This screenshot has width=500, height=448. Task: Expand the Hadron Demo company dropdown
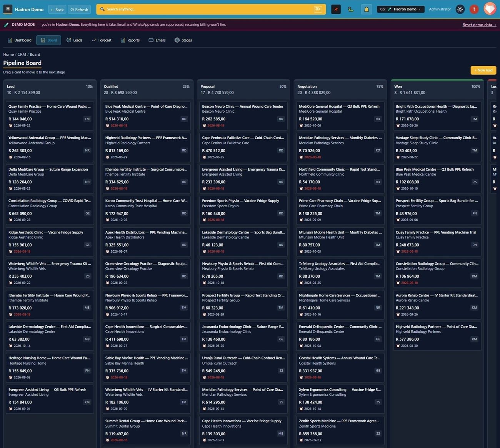click(x=400, y=9)
